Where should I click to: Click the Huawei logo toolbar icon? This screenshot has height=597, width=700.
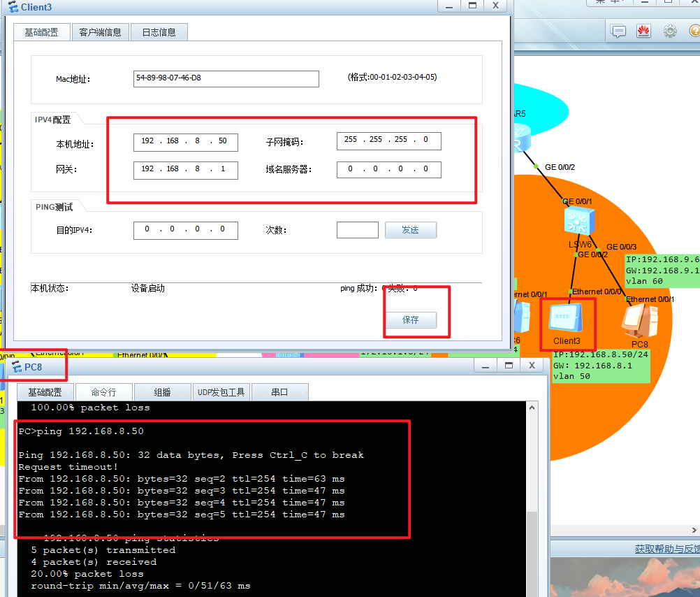click(643, 31)
